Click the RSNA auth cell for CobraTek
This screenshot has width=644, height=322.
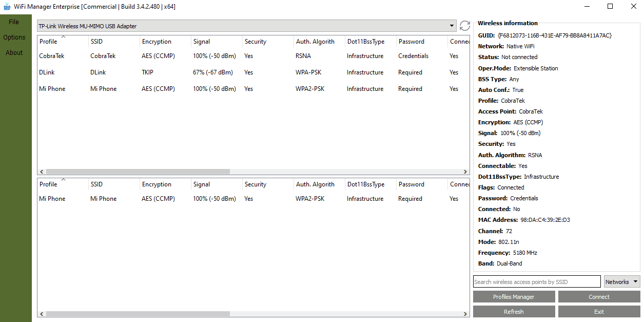(303, 56)
